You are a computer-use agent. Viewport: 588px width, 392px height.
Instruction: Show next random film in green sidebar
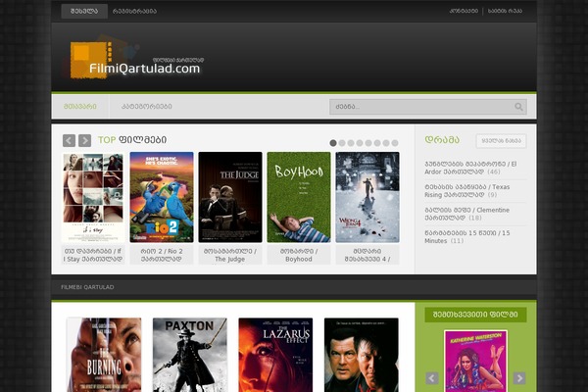[519, 377]
